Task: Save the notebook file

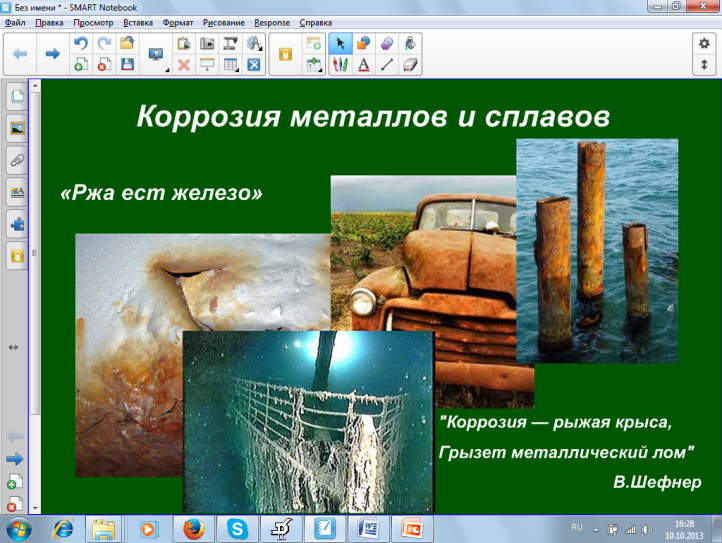Action: pos(128,64)
